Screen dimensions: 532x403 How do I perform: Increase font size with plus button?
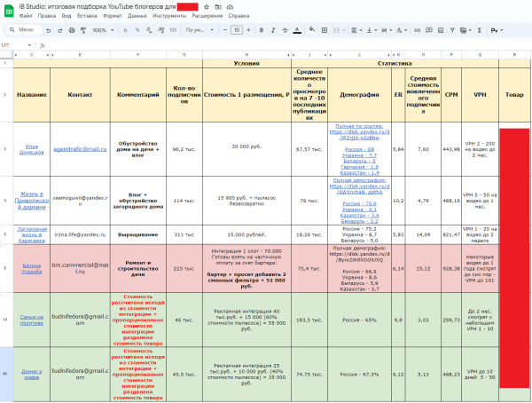click(248, 30)
